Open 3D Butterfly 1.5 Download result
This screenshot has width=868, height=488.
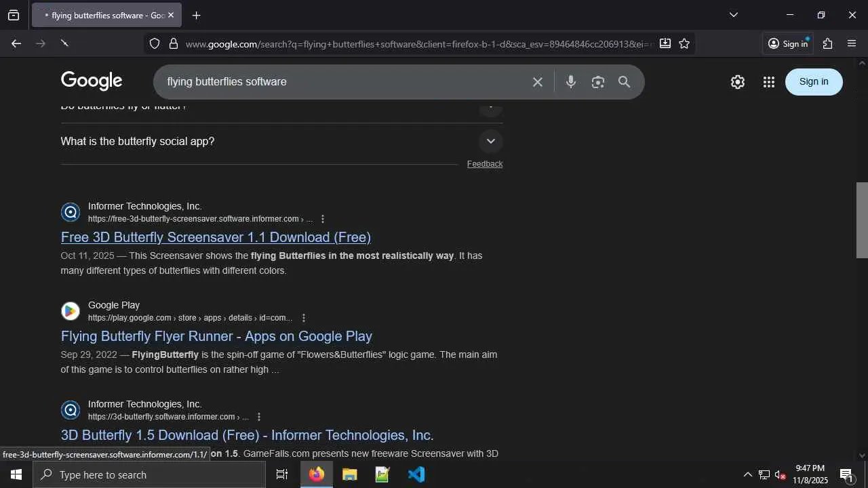pyautogui.click(x=247, y=435)
